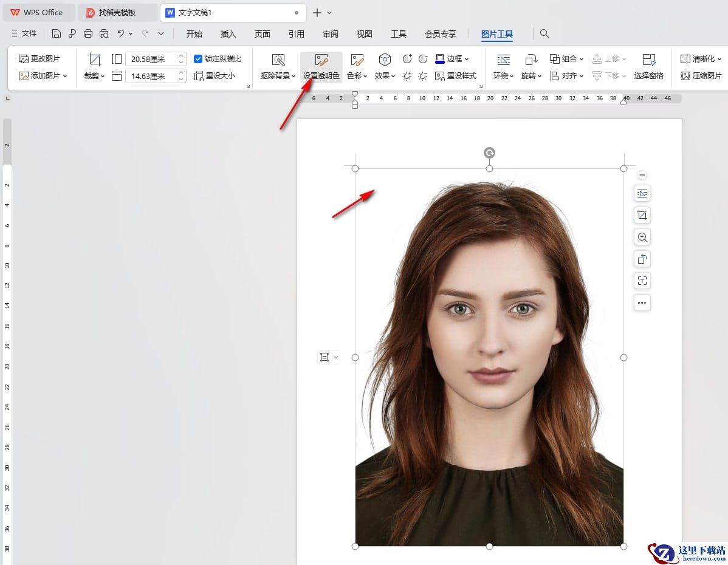The width and height of the screenshot is (728, 565).
Task: Click the floating rotate icon beside the picture
Action: point(642,259)
